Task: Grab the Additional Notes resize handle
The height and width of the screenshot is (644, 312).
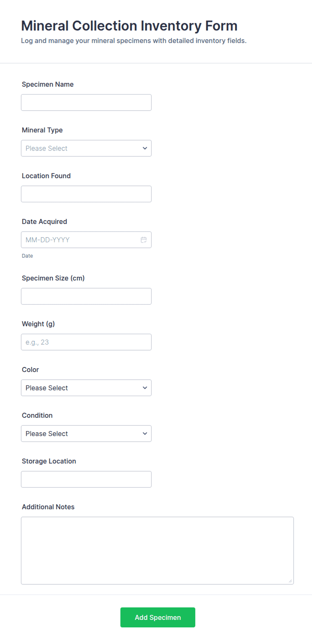Action: tap(290, 581)
